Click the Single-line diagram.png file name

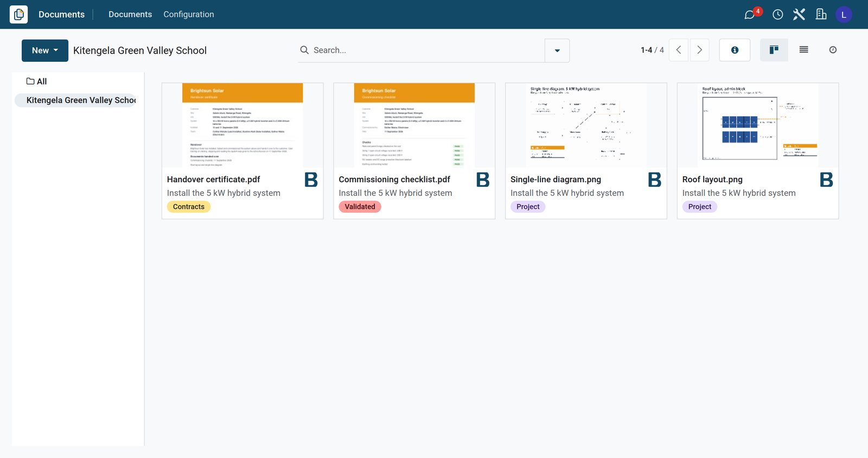(x=556, y=180)
